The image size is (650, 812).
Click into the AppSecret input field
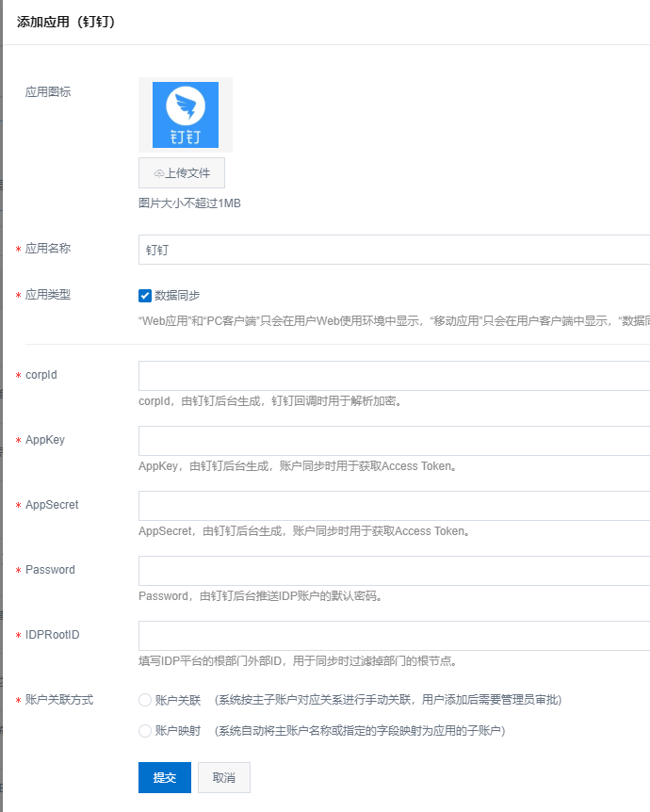pyautogui.click(x=394, y=506)
